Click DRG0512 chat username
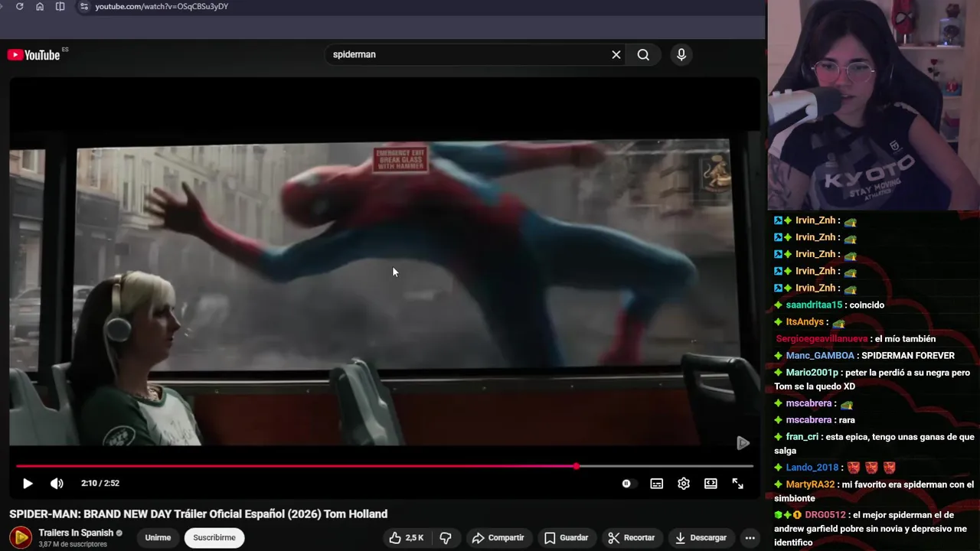 825,515
